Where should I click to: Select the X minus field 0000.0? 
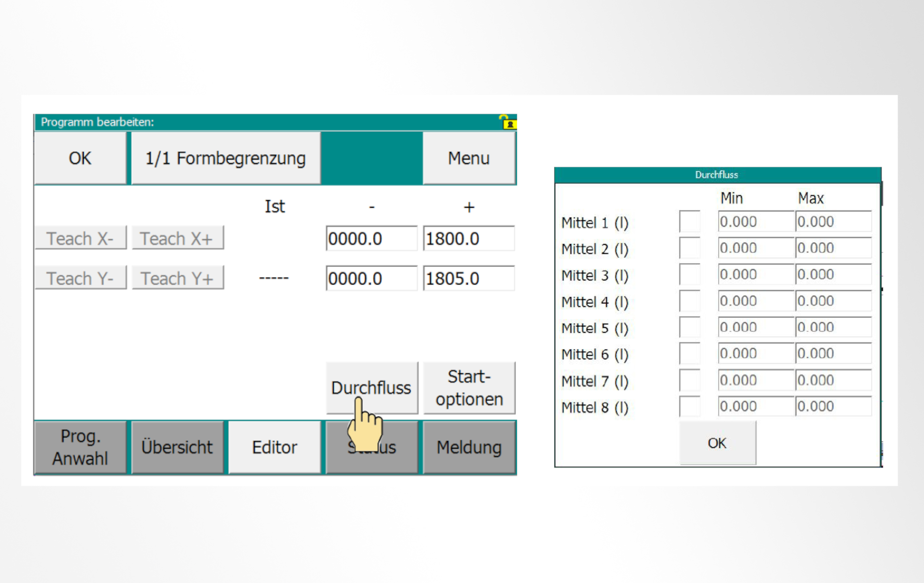[x=372, y=238]
